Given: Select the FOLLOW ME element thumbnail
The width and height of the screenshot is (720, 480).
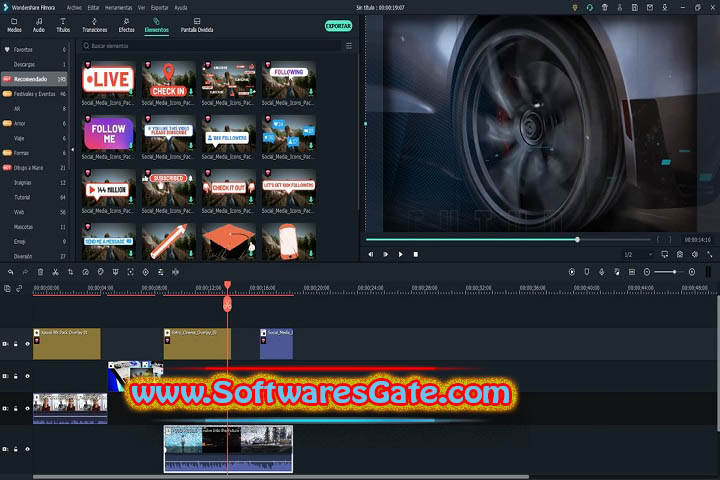Looking at the screenshot, I should [108, 134].
